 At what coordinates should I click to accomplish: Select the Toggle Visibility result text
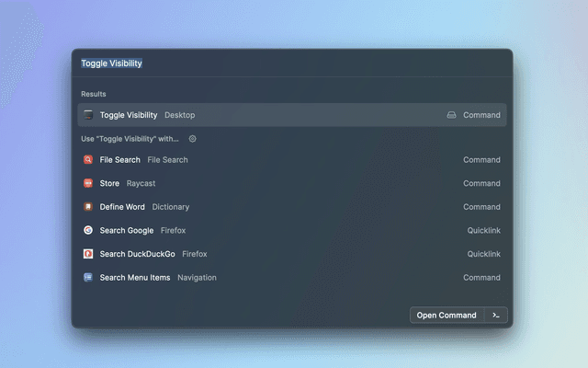pos(129,115)
